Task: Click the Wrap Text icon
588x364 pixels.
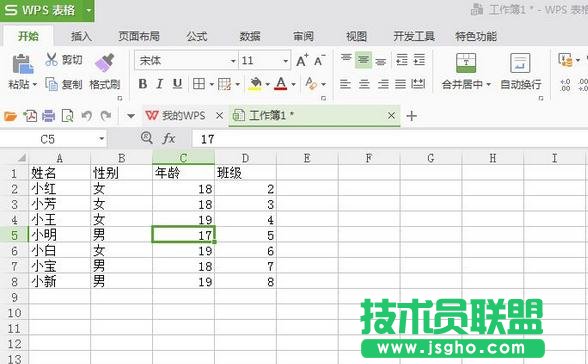Action: 520,63
